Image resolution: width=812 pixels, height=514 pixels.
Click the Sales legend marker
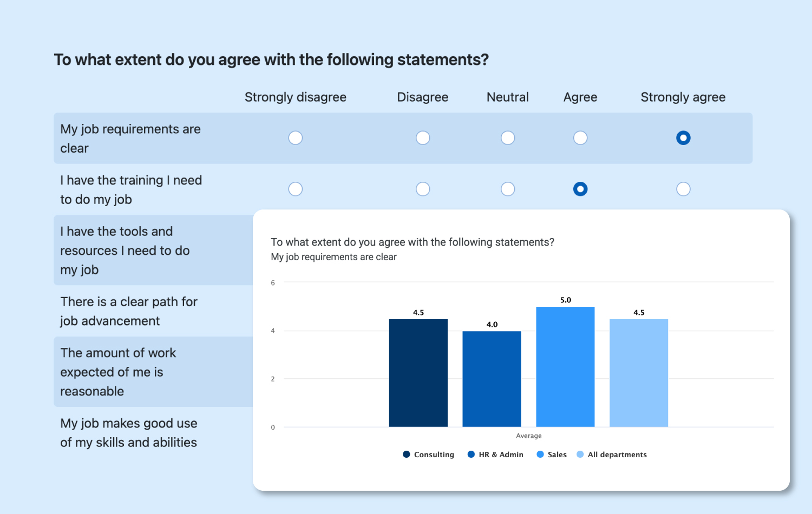click(540, 454)
